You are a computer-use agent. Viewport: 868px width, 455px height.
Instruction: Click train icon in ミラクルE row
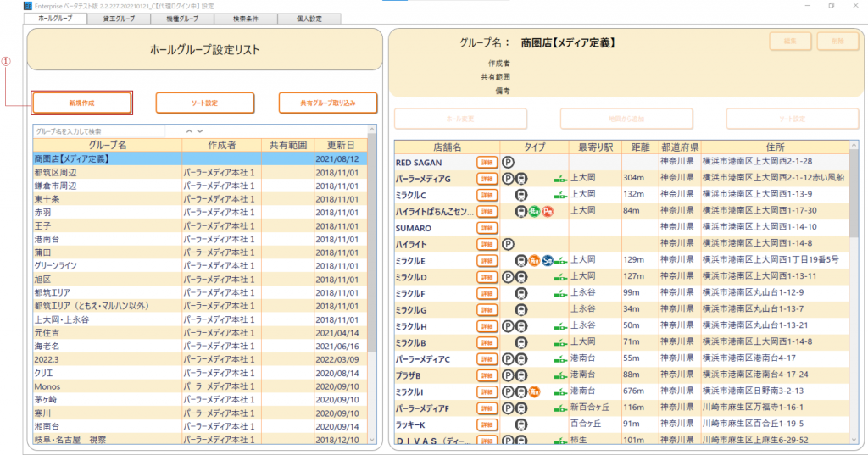tap(521, 261)
